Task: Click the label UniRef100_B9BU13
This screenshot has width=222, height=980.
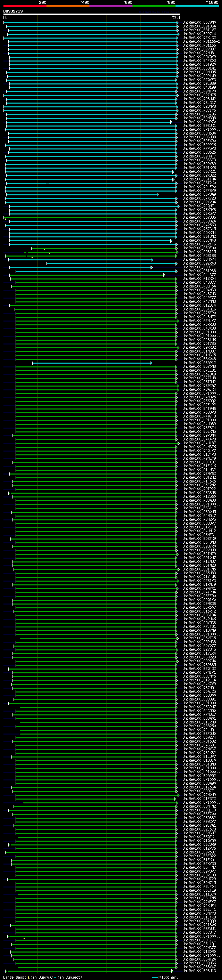Action: tap(199, 971)
